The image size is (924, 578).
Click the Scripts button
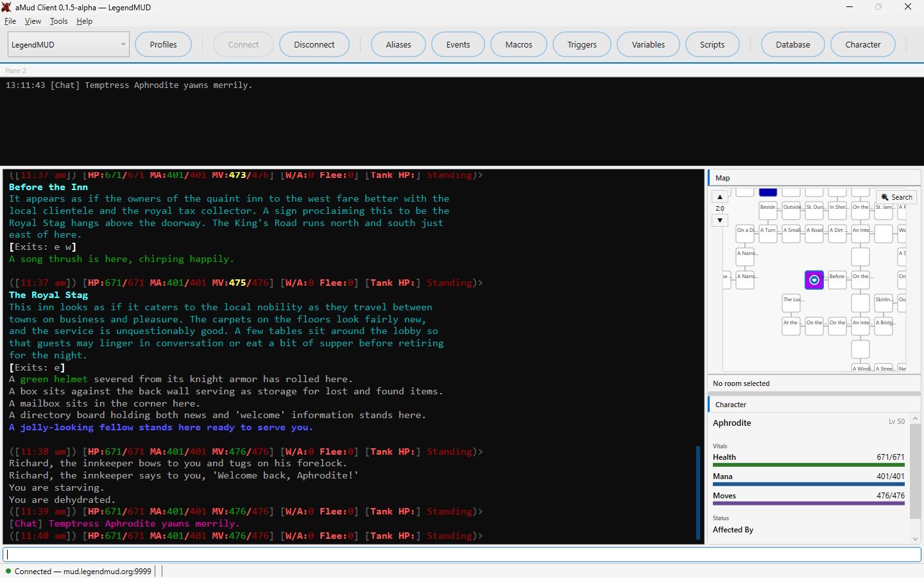(x=712, y=44)
